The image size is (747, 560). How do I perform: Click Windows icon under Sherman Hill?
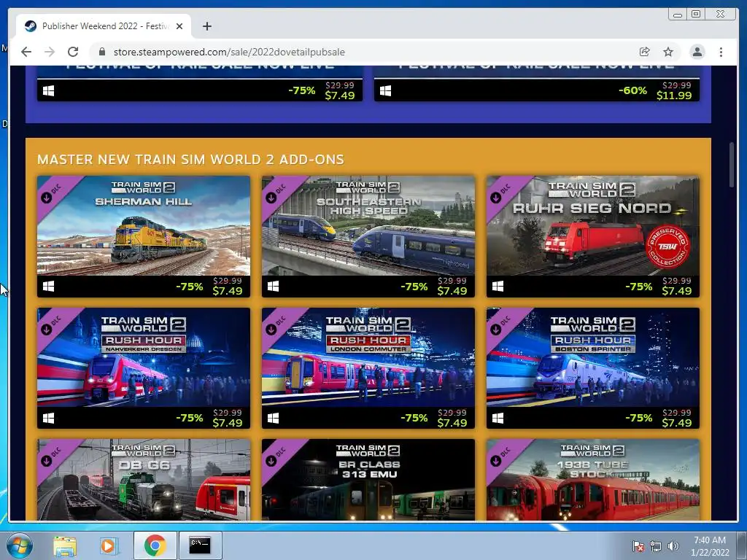[x=48, y=286]
